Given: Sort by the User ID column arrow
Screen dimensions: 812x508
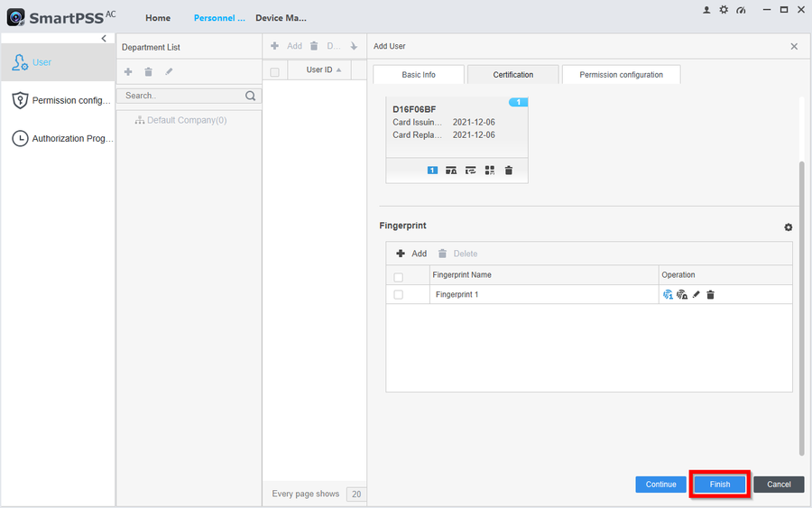Looking at the screenshot, I should click(339, 70).
